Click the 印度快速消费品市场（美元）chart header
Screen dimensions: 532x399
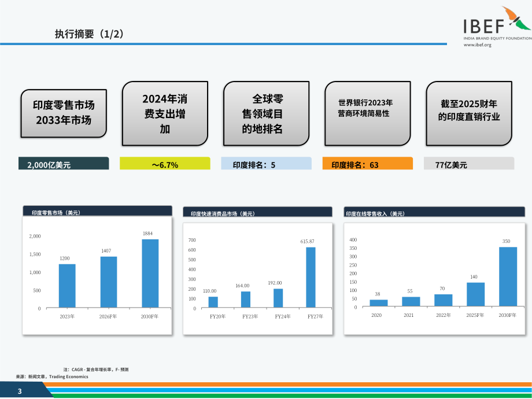coord(257,212)
